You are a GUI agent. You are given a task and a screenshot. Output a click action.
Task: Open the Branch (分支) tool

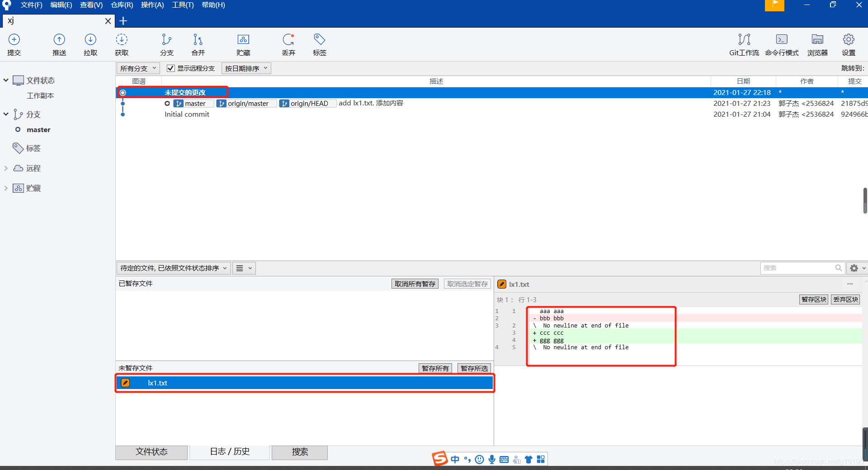[167, 44]
